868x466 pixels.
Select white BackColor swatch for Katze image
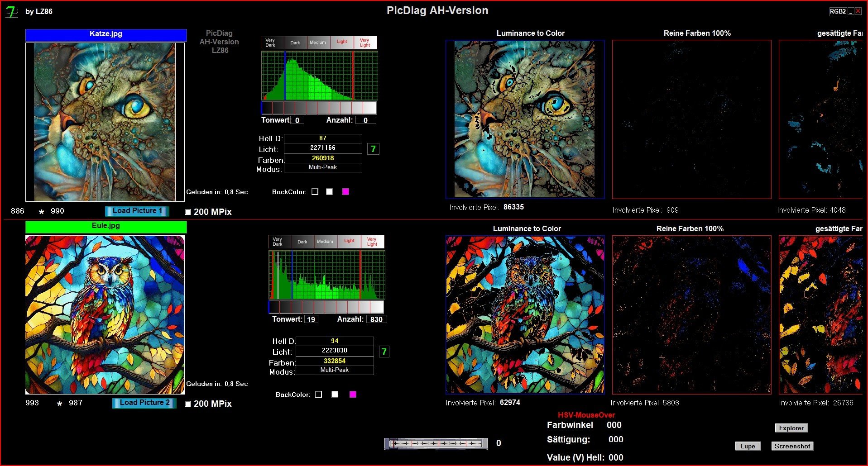tap(330, 192)
